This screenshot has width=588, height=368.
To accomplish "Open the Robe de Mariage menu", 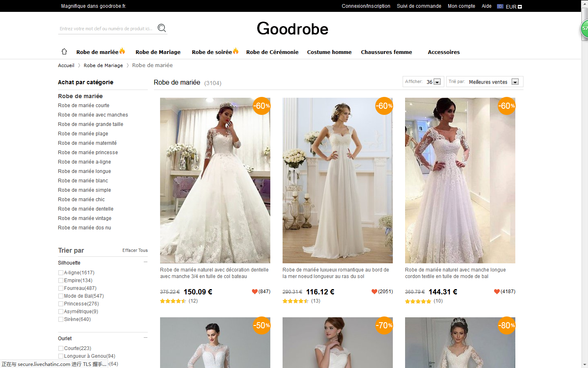I will (x=158, y=52).
